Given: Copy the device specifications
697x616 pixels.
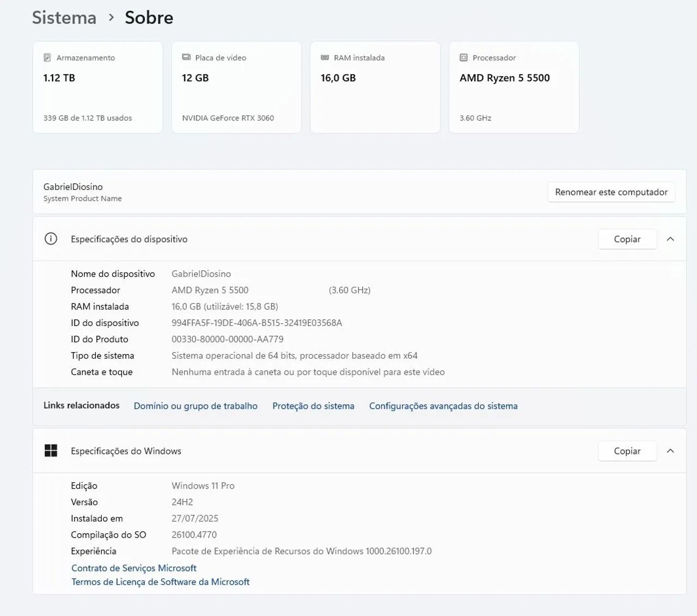Looking at the screenshot, I should tap(627, 239).
